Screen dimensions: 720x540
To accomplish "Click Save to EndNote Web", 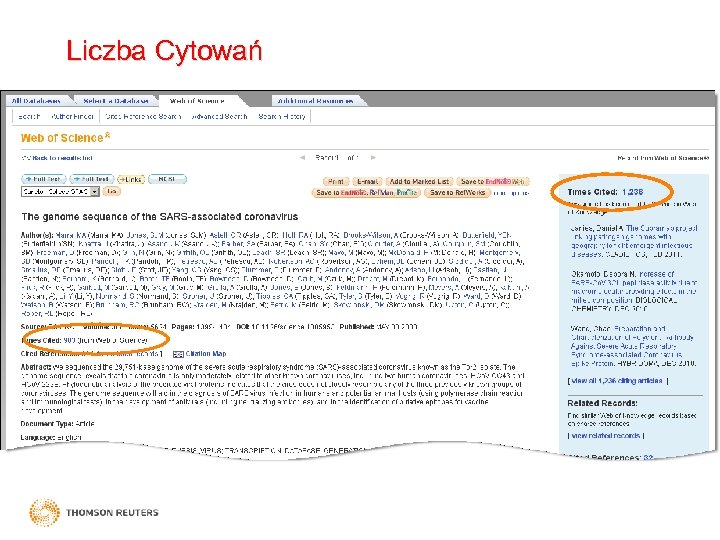I will pyautogui.click(x=493, y=181).
